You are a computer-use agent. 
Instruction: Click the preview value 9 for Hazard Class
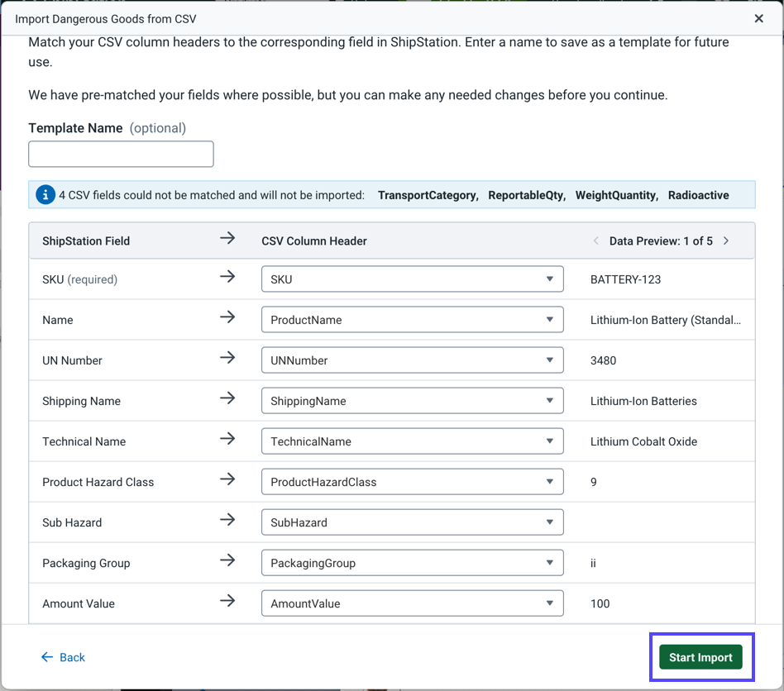click(x=594, y=482)
